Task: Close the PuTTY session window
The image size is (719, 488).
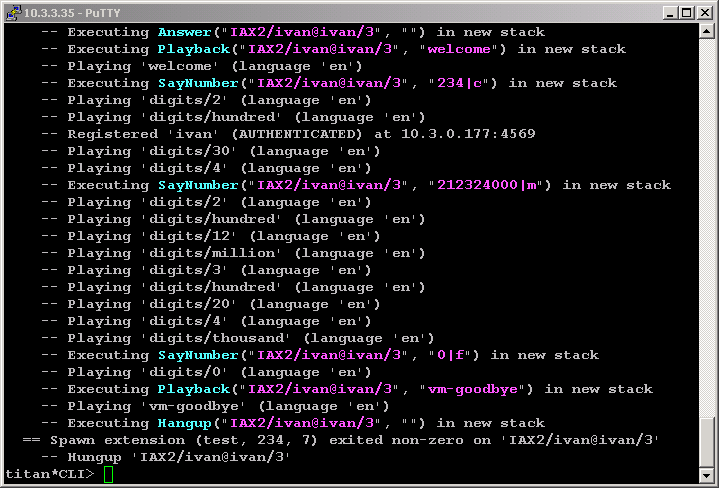Action: pyautogui.click(x=704, y=12)
